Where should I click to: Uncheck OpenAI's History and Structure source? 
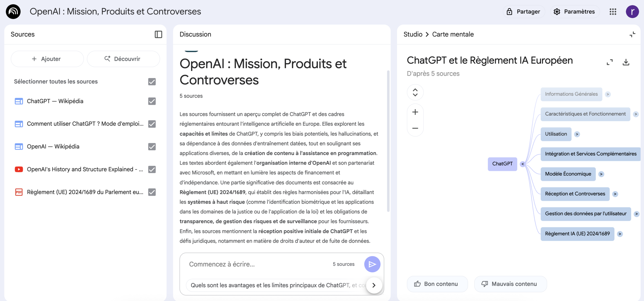pos(152,170)
